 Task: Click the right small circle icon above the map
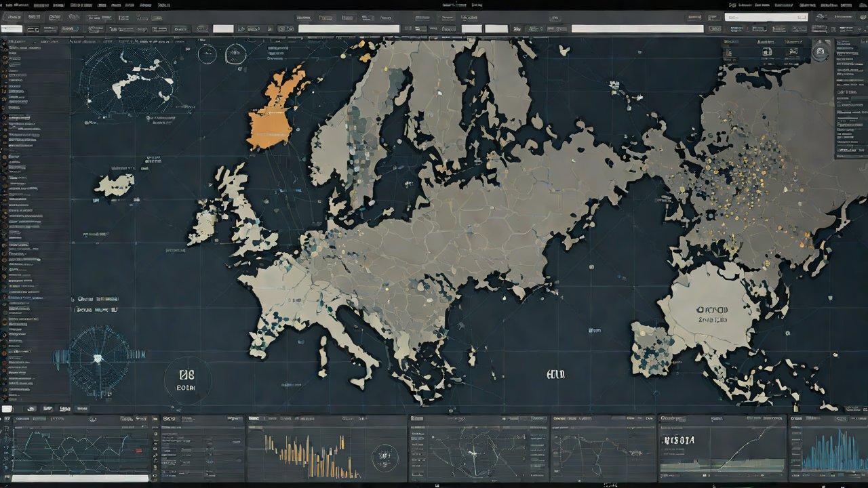(x=235, y=53)
